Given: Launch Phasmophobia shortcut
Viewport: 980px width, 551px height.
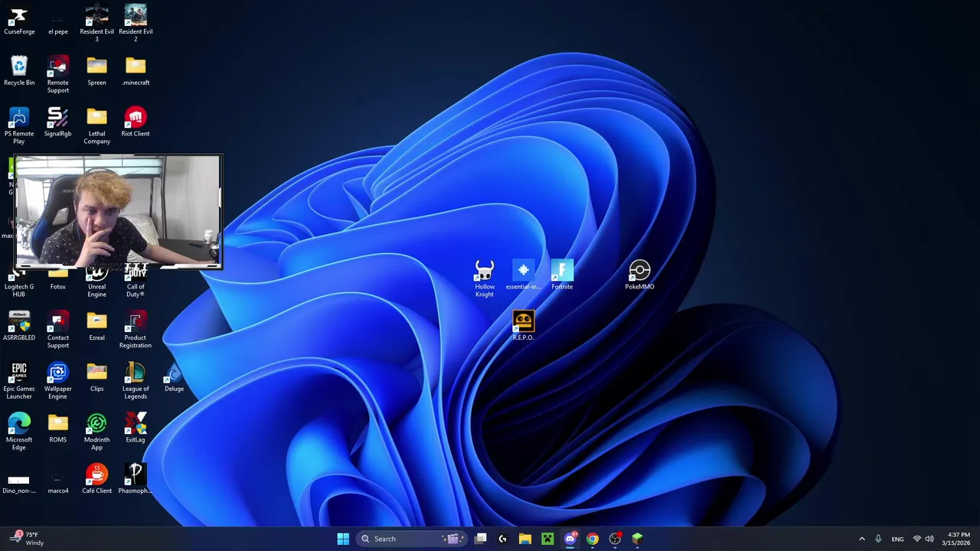Looking at the screenshot, I should (x=136, y=479).
